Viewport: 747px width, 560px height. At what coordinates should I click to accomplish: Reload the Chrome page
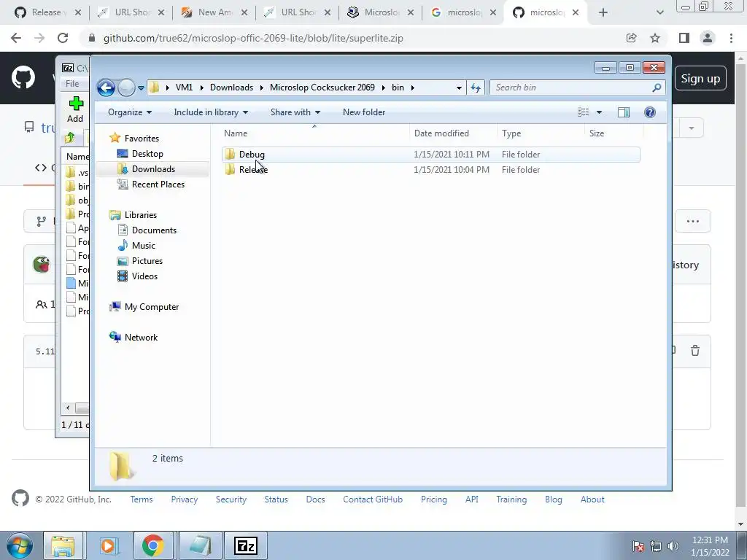(63, 38)
